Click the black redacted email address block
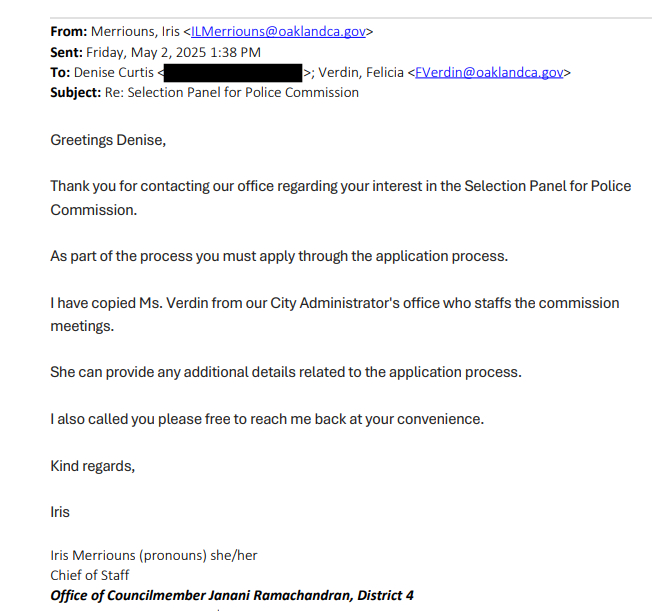The image size is (652, 611). coord(233,72)
